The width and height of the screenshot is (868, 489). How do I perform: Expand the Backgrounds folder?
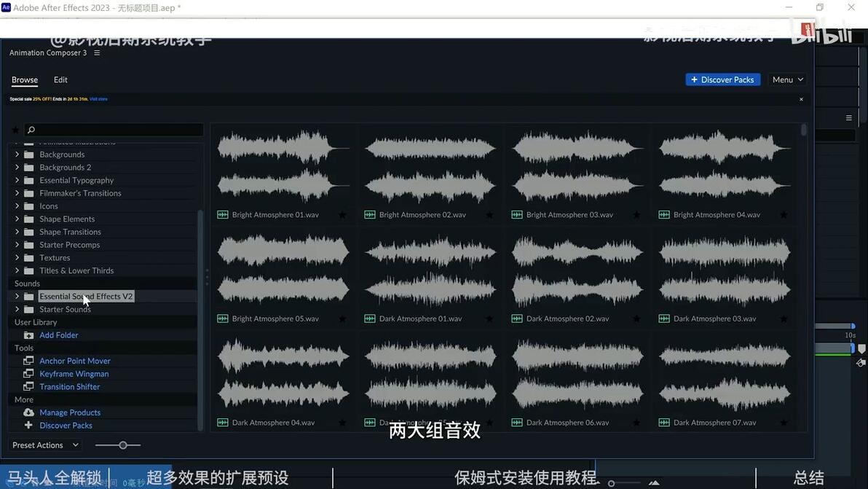click(17, 154)
